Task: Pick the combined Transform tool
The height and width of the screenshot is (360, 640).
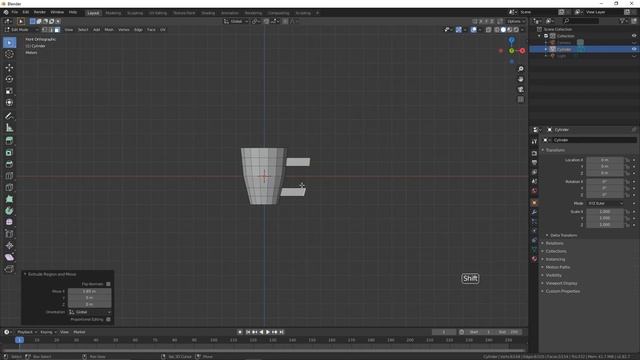Action: [x=9, y=102]
